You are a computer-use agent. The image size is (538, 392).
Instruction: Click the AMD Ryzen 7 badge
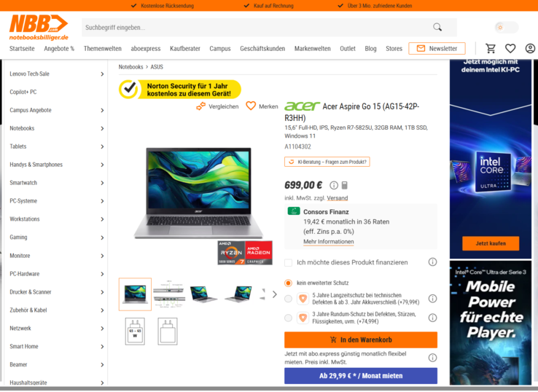click(x=231, y=253)
